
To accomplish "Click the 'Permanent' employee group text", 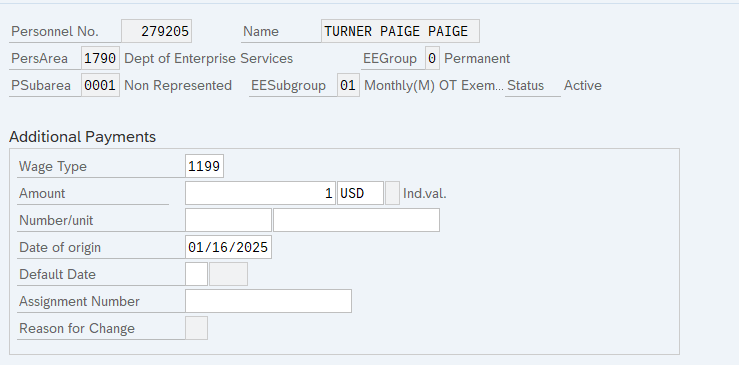I will point(477,58).
